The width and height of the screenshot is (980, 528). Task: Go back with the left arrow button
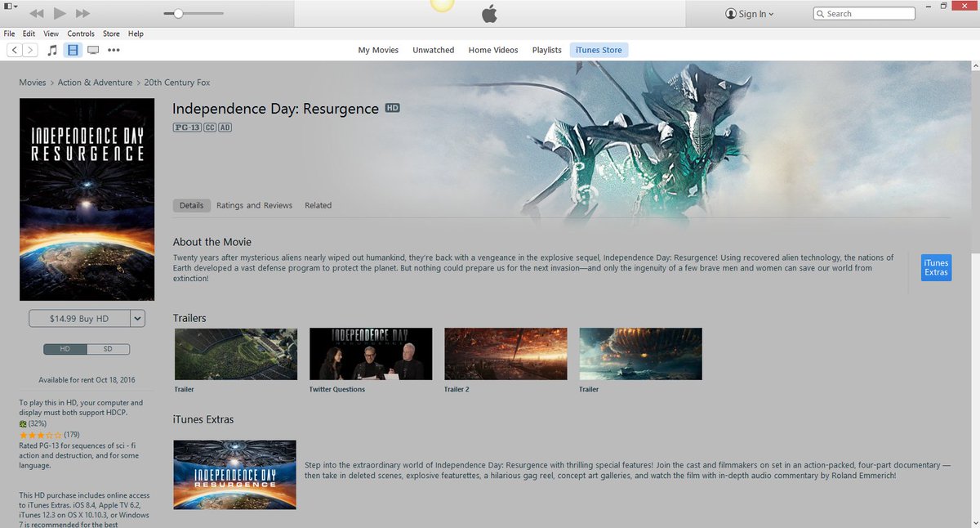(15, 50)
